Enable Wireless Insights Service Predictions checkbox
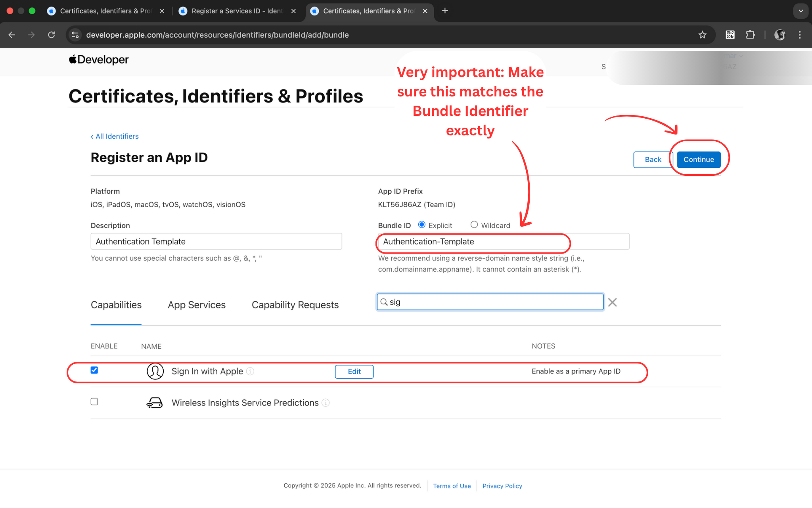This screenshot has height=508, width=812. (x=94, y=402)
